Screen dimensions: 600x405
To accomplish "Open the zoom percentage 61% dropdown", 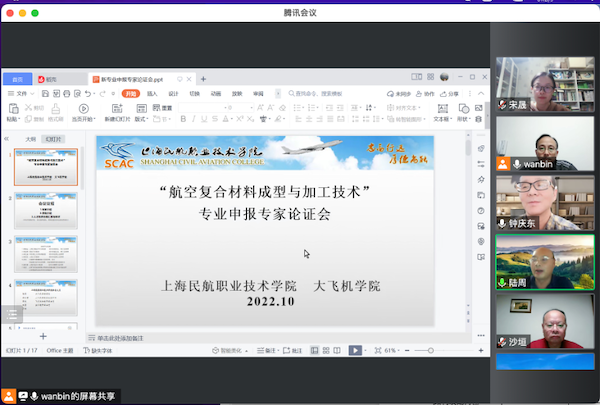I will tap(392, 350).
